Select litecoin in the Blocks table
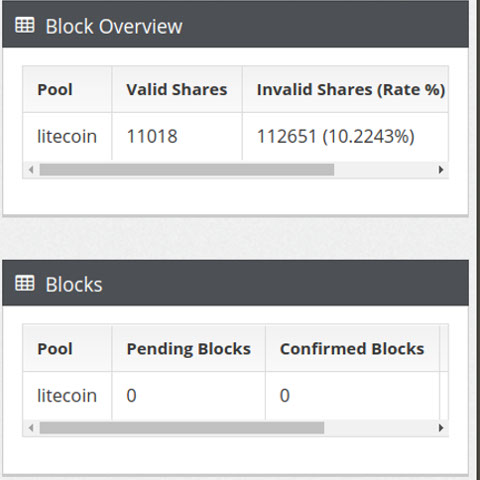This screenshot has height=480, width=480. point(67,396)
